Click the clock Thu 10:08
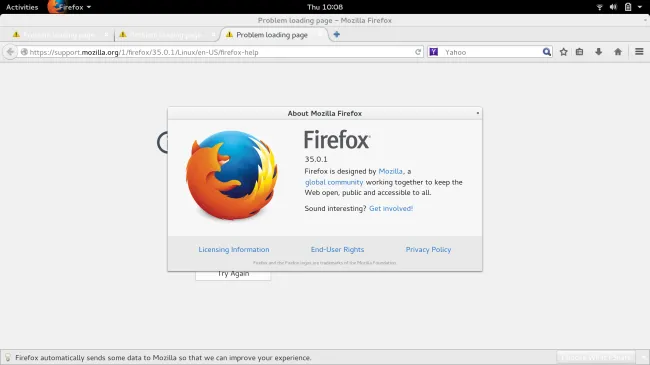The height and width of the screenshot is (365, 650). pos(325,7)
